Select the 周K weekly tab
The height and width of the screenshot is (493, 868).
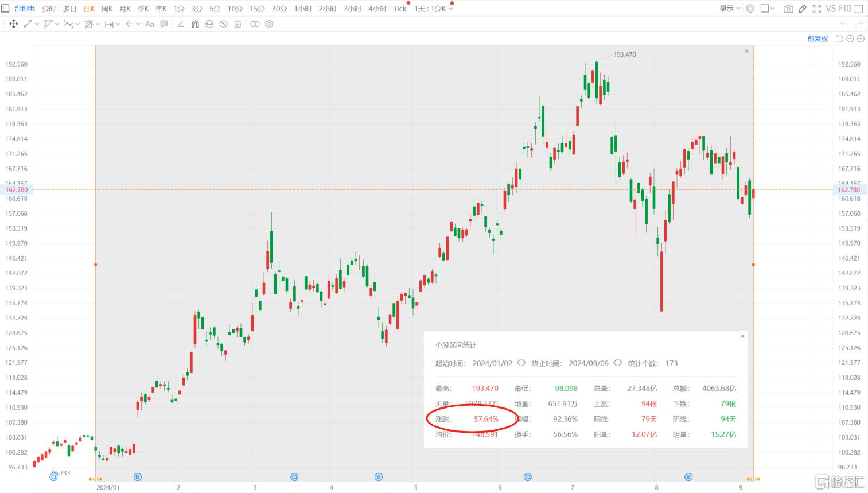pos(107,9)
